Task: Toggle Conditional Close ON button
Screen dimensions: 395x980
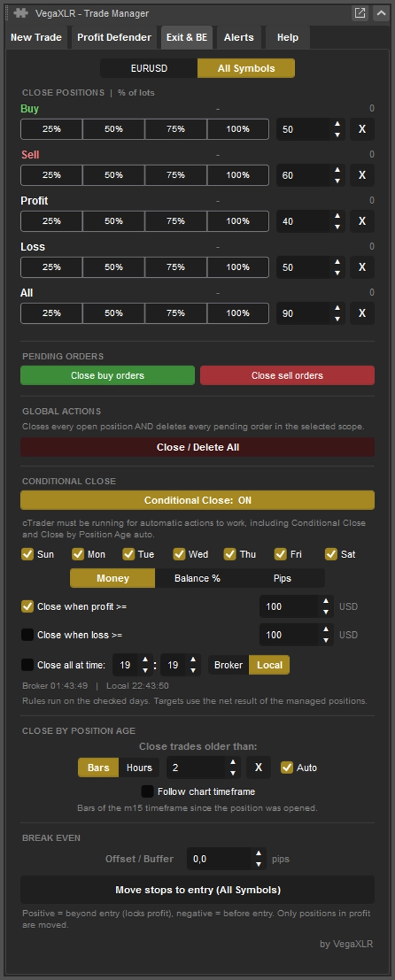Action: 197,500
